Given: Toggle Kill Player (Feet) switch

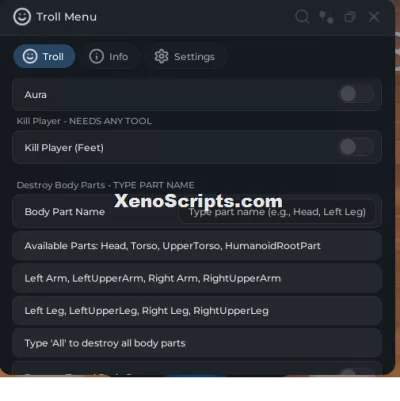Looking at the screenshot, I should tap(356, 147).
